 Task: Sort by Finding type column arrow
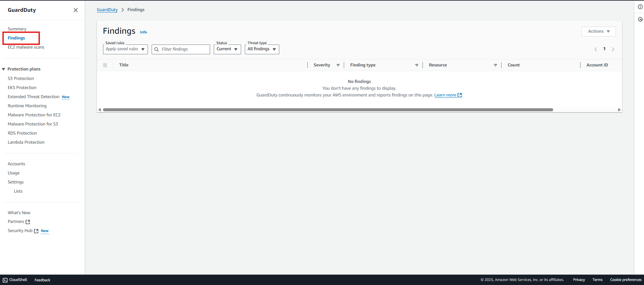tap(417, 65)
